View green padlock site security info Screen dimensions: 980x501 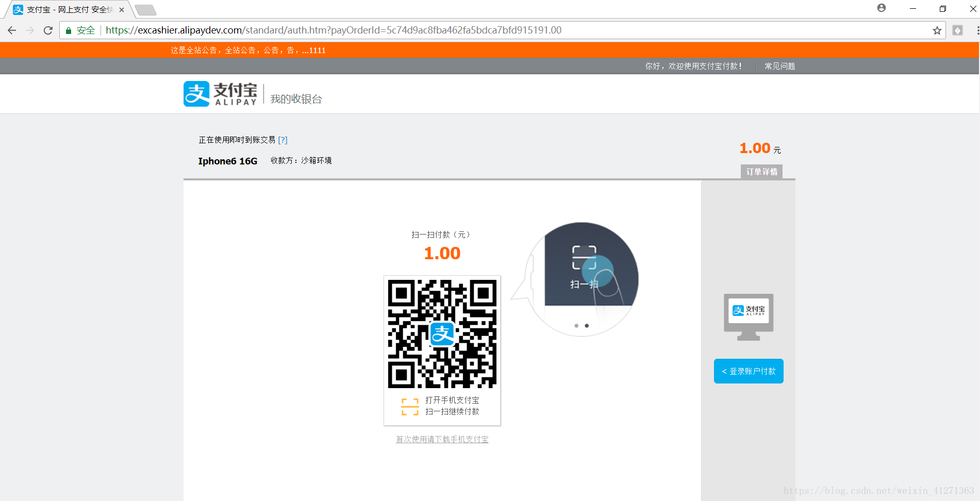68,30
